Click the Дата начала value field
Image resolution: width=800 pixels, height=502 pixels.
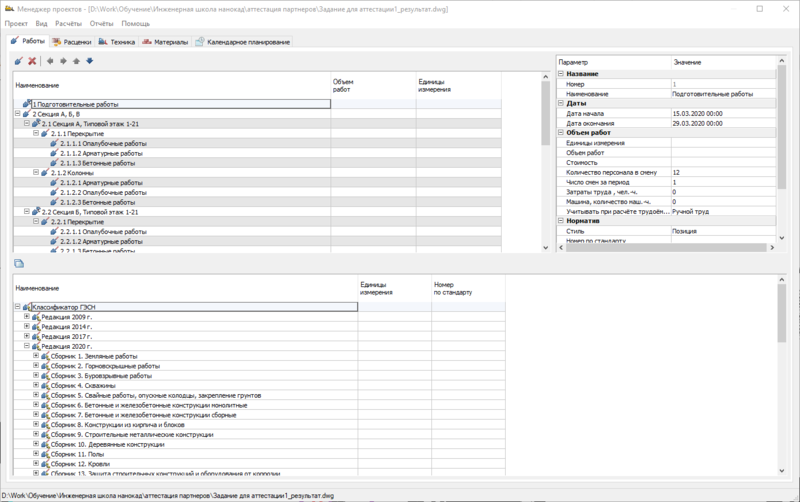(x=720, y=114)
